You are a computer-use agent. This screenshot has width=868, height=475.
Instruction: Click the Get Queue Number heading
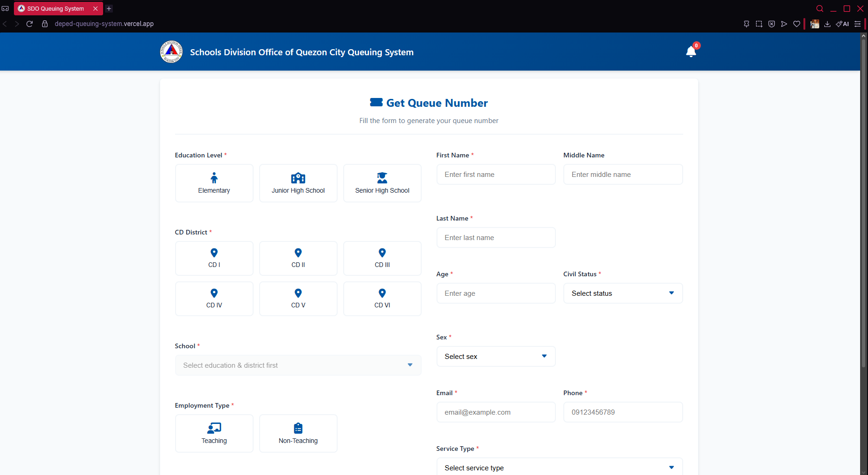click(x=429, y=103)
